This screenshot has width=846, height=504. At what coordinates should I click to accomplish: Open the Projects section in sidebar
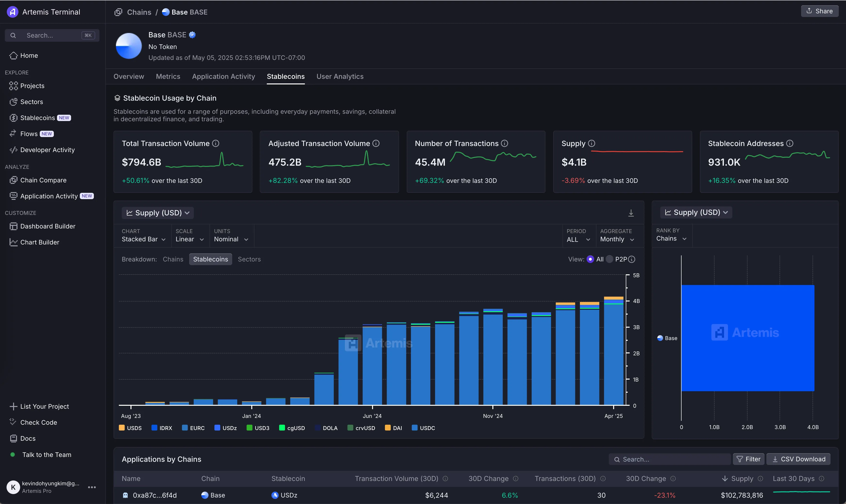pyautogui.click(x=32, y=86)
